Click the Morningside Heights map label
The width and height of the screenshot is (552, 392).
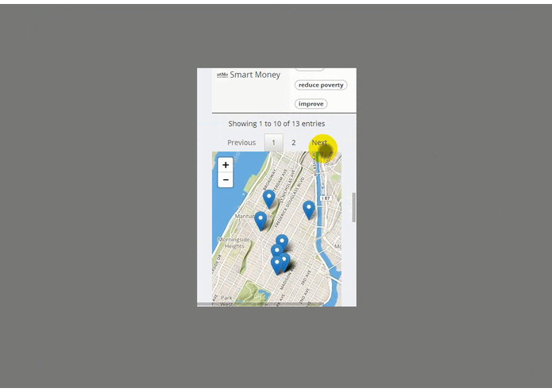tap(234, 243)
